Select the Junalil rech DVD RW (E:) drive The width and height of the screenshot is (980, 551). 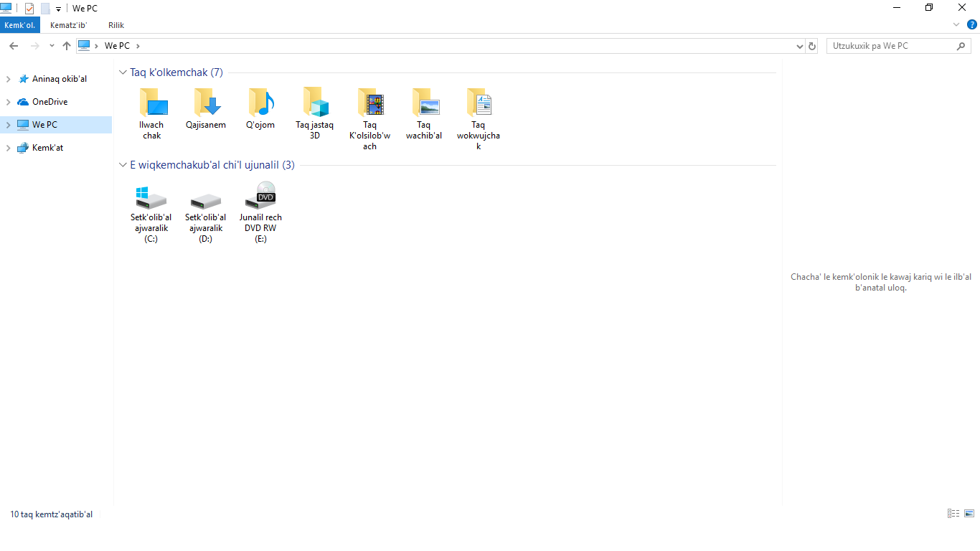point(260,212)
